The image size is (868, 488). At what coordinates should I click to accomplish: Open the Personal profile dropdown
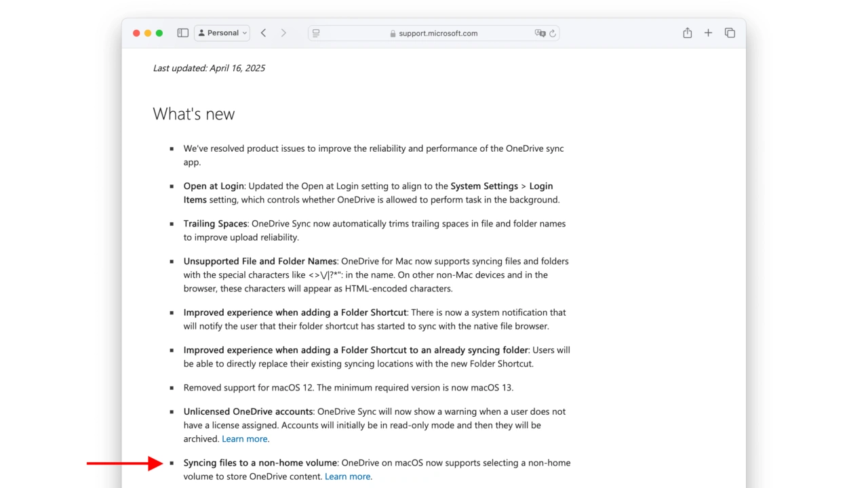click(222, 33)
